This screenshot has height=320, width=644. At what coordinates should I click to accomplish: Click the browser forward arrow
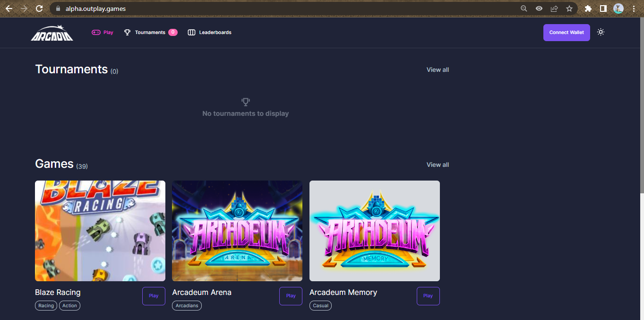(x=24, y=9)
